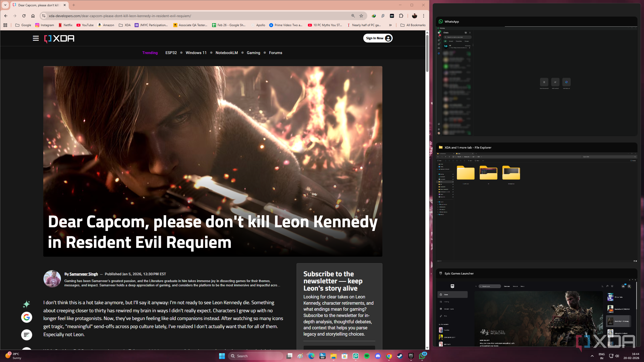
Task: Open a new Chrome tab
Action: click(x=74, y=5)
